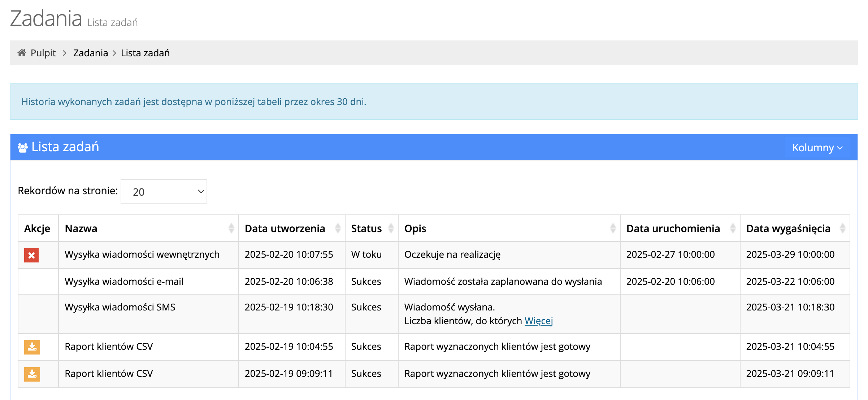The width and height of the screenshot is (868, 400).
Task: Go to Pulpit breadcrumb
Action: coord(43,53)
